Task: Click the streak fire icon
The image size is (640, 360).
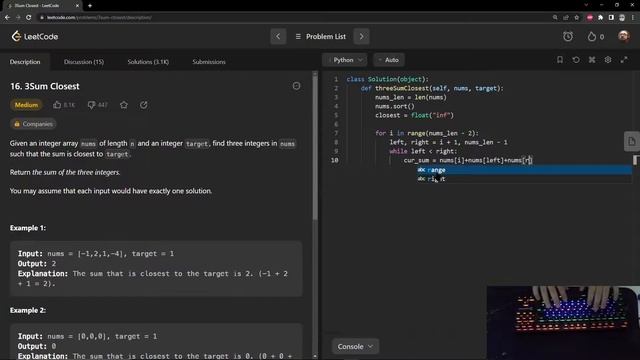Action: 591,37
